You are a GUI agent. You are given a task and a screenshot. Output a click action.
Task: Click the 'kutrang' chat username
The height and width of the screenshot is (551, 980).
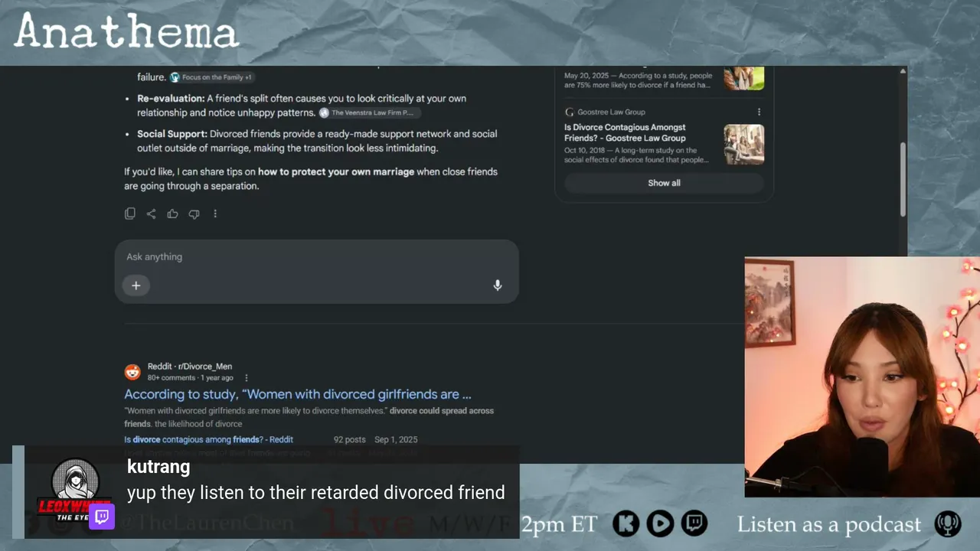[x=158, y=467]
